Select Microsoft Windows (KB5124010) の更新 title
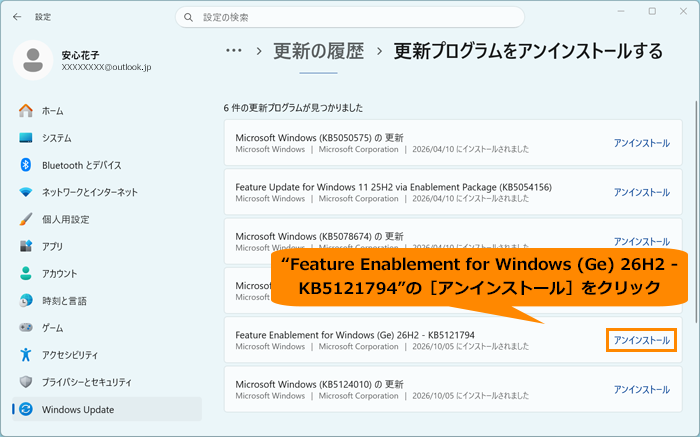 (x=319, y=384)
